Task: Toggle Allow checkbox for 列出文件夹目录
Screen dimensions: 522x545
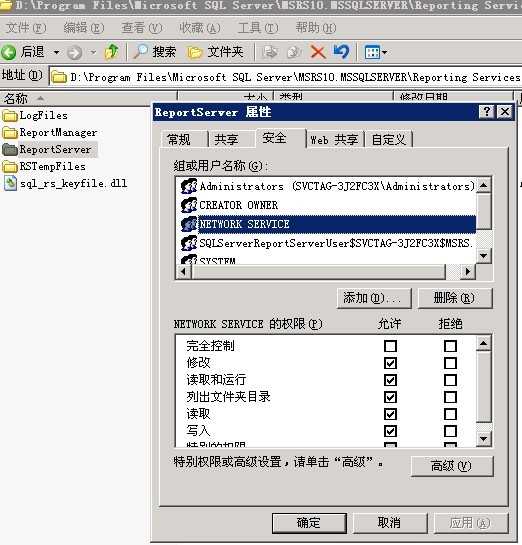Action: click(x=390, y=397)
